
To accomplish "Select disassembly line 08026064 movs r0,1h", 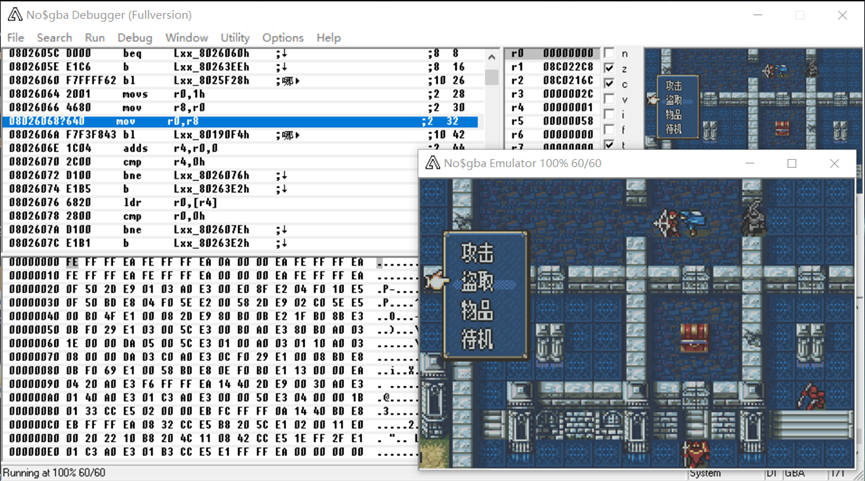I will coord(241,94).
